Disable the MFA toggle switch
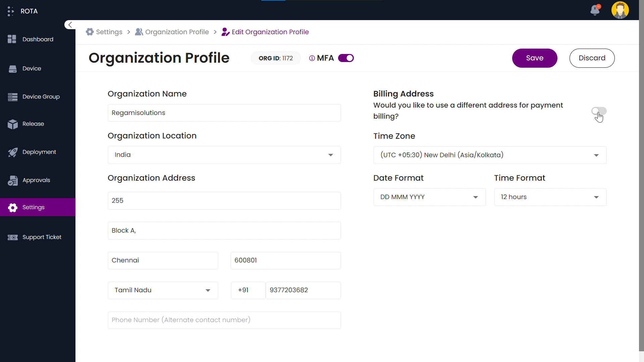Viewport: 644px width, 362px height. tap(346, 58)
